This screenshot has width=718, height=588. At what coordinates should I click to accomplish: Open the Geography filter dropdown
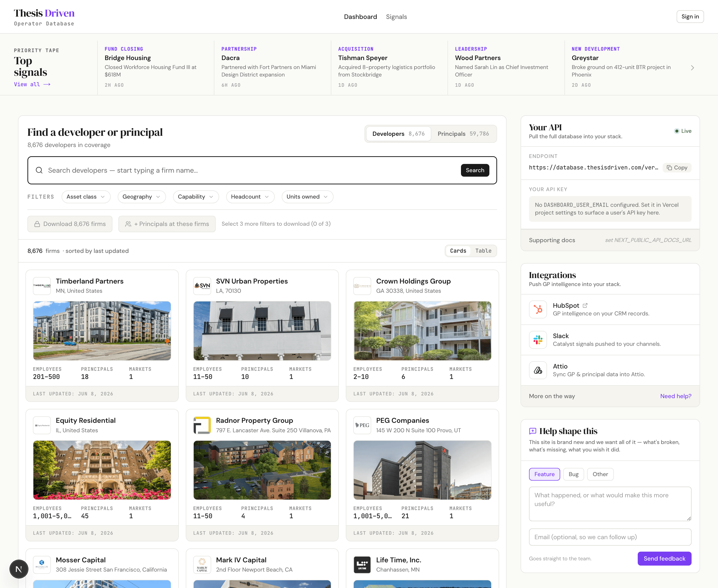(142, 197)
